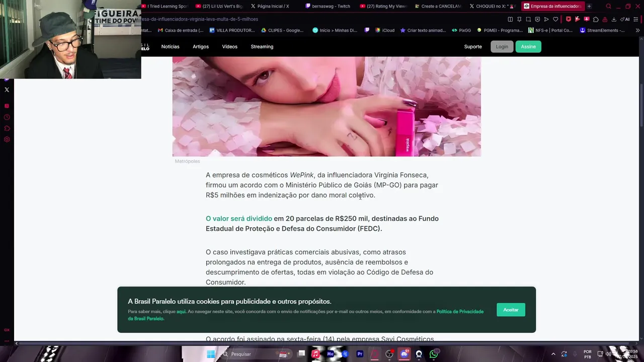Image resolution: width=644 pixels, height=362 pixels.
Task: Open the history clock icon in sidebar
Action: click(x=7, y=117)
